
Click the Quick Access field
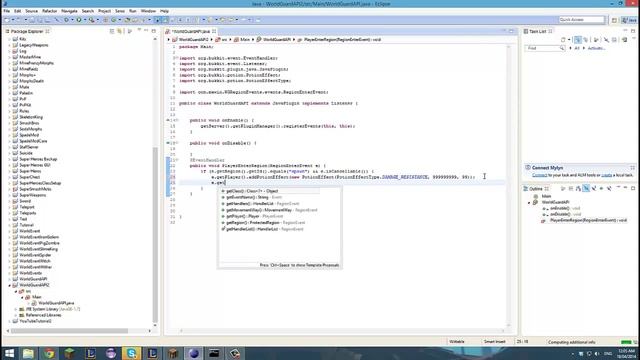[x=582, y=20]
